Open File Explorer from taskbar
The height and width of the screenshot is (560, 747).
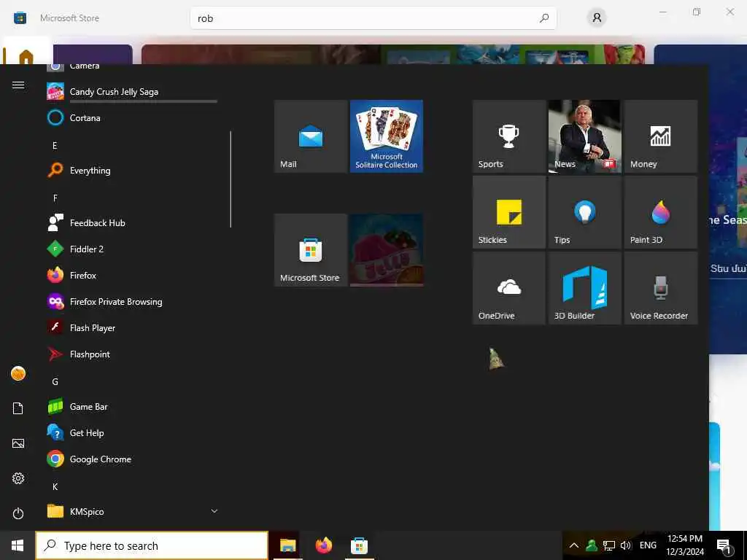pyautogui.click(x=287, y=545)
